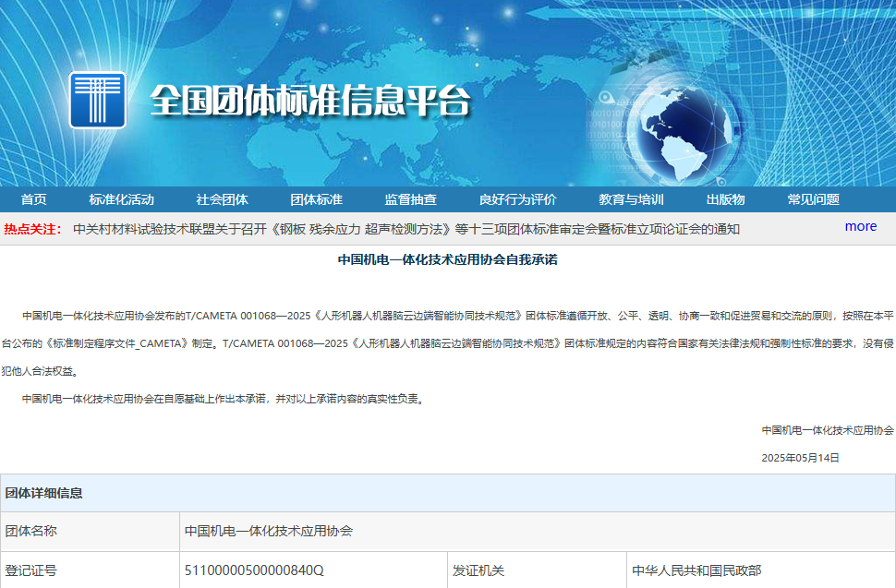Click the 2025年05月14日 date text
The image size is (896, 588).
(800, 458)
